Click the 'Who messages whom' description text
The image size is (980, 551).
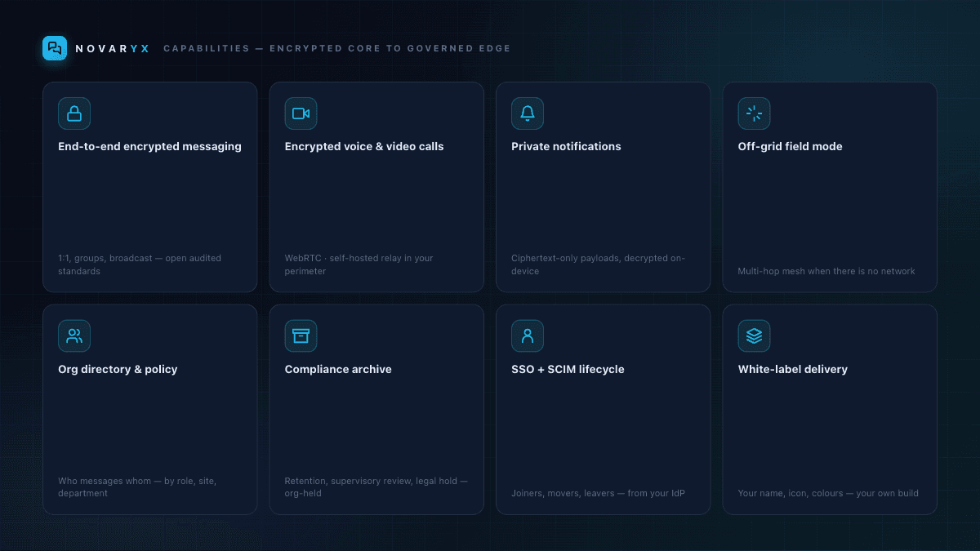click(137, 487)
